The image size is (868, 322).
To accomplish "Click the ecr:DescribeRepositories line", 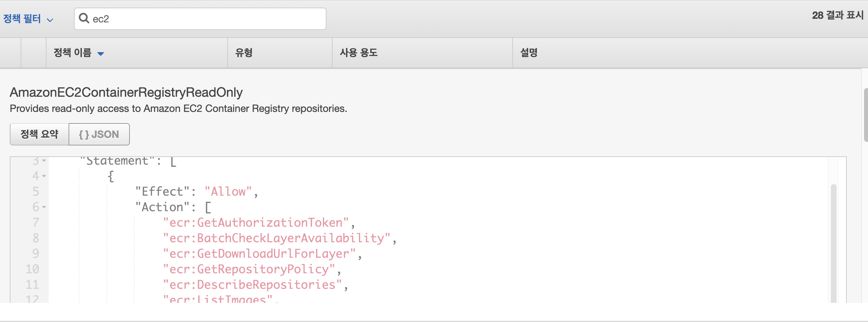I will (x=255, y=285).
